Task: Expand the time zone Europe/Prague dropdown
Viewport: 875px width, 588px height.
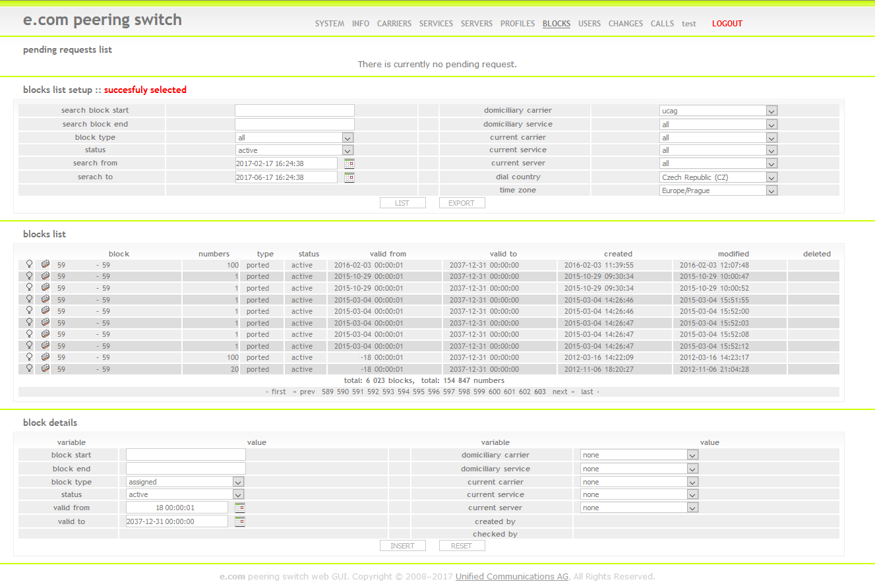Action: [x=718, y=191]
